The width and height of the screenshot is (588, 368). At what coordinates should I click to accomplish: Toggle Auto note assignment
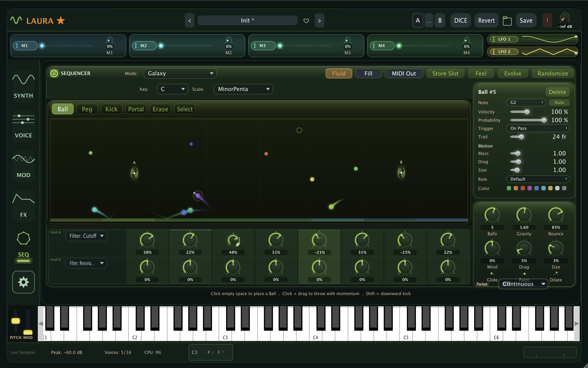point(559,103)
